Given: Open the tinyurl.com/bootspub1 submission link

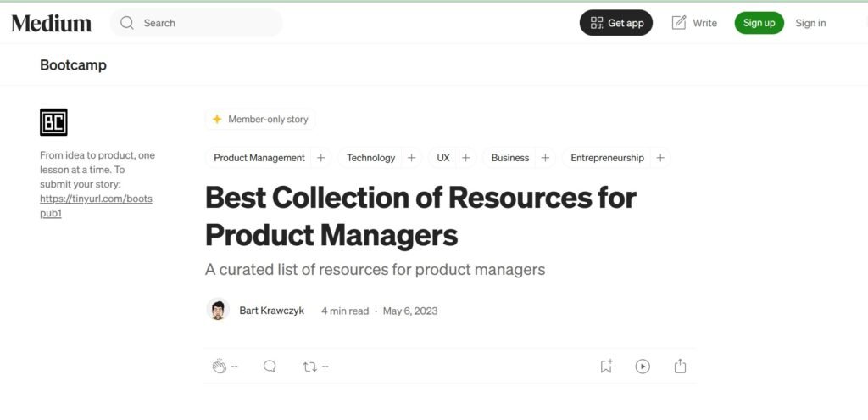Looking at the screenshot, I should [x=96, y=205].
